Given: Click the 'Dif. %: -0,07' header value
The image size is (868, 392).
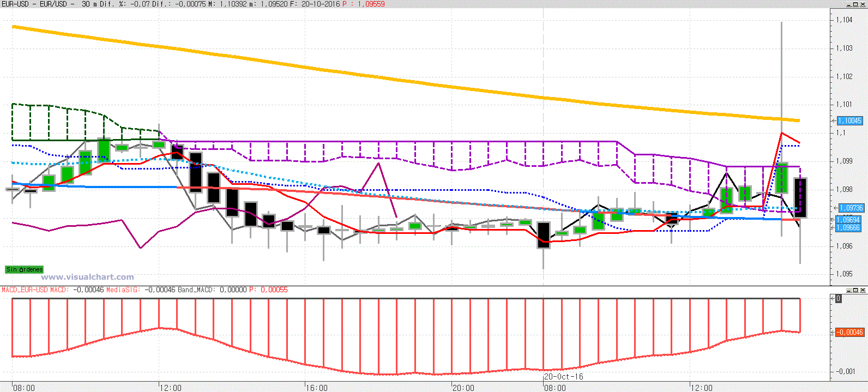Looking at the screenshot, I should tap(125, 4).
